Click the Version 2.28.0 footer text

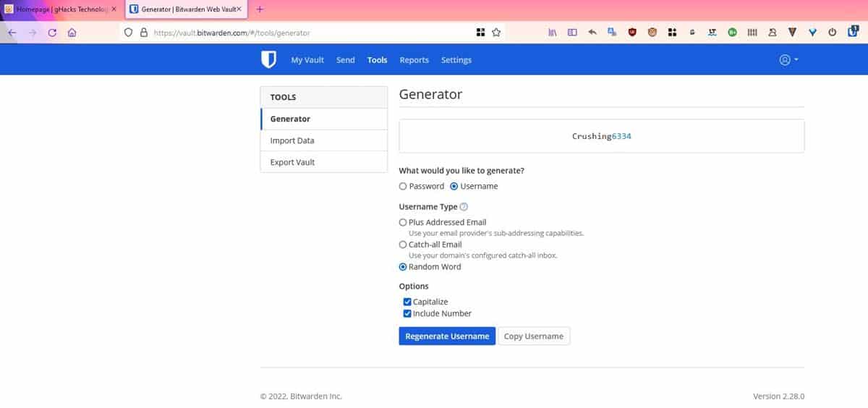(x=779, y=396)
